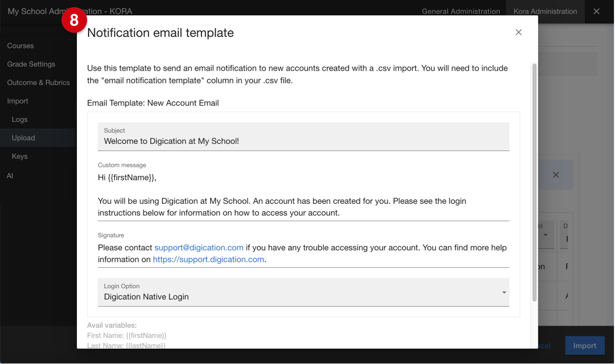This screenshot has height=364, width=615.
Task: Open Keys under Import
Action: [x=19, y=156]
